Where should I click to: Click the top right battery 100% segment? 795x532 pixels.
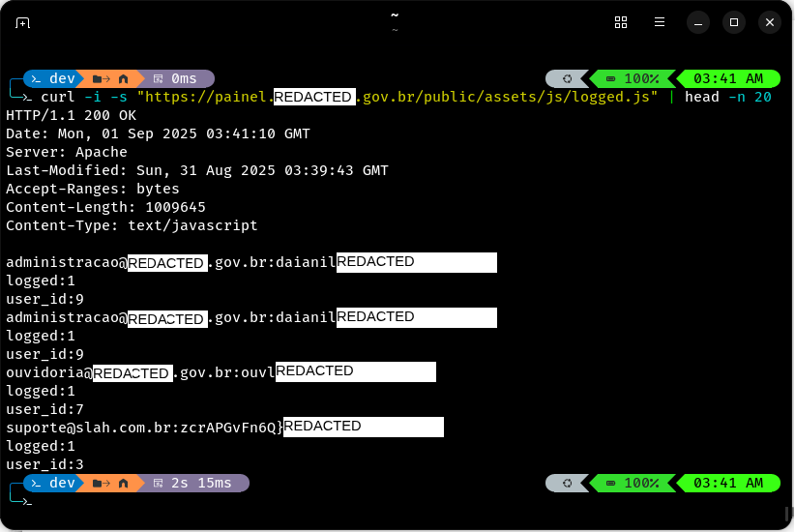pyautogui.click(x=633, y=78)
